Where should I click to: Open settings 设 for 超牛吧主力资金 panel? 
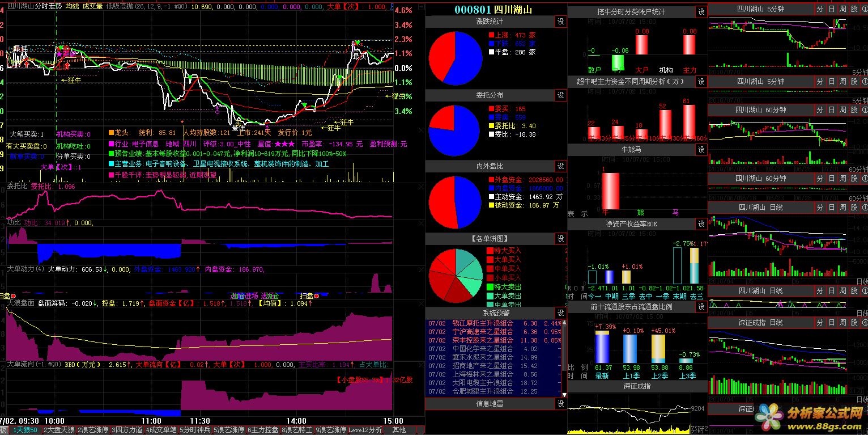(x=701, y=82)
